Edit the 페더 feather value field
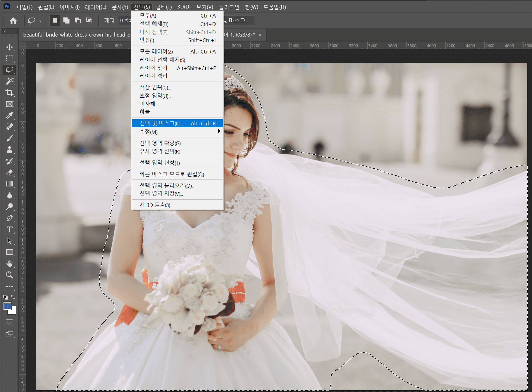The width and height of the screenshot is (532, 392). tap(125, 20)
